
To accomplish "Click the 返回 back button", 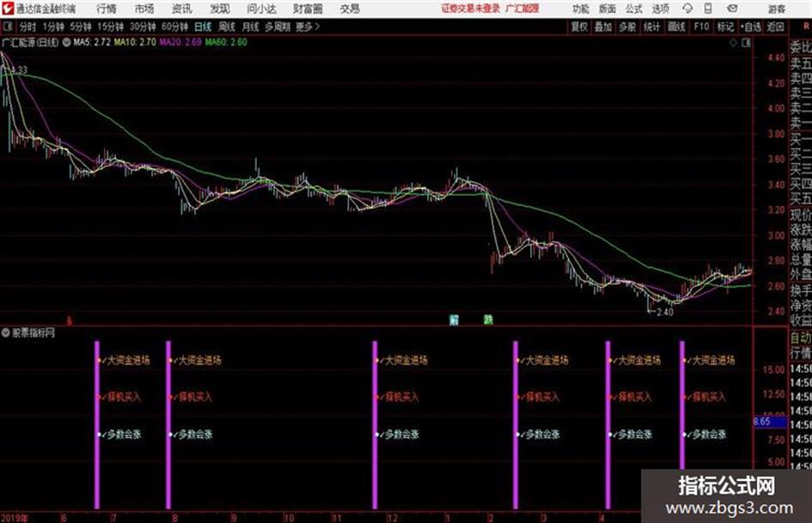I will click(x=775, y=27).
